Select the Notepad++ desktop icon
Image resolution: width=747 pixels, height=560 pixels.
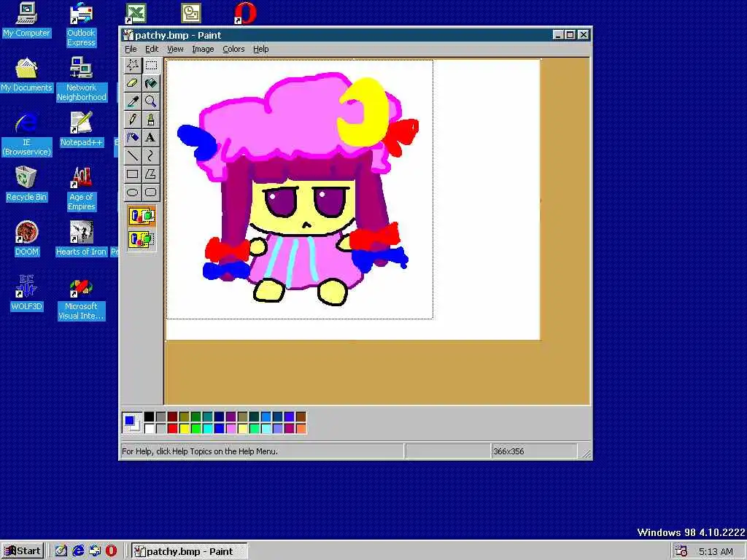(81, 130)
